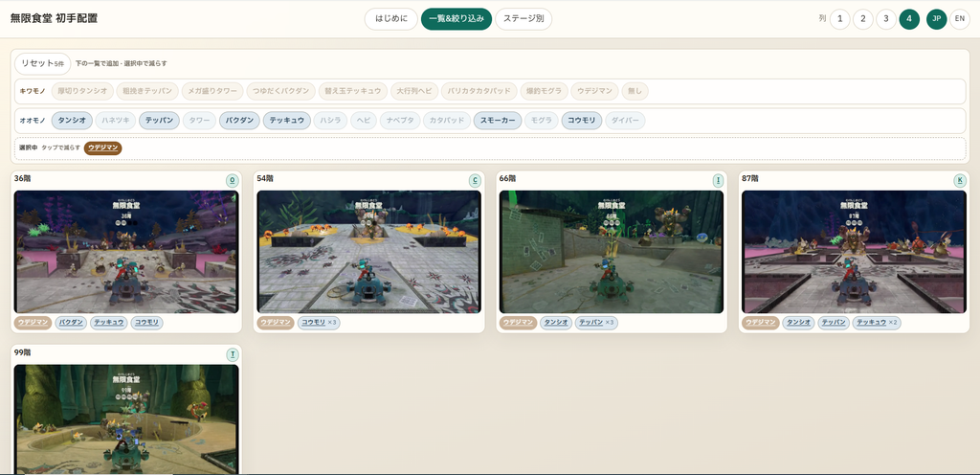Toggle the 大行列ヘビ filter chip
This screenshot has height=475, width=980.
(x=414, y=91)
